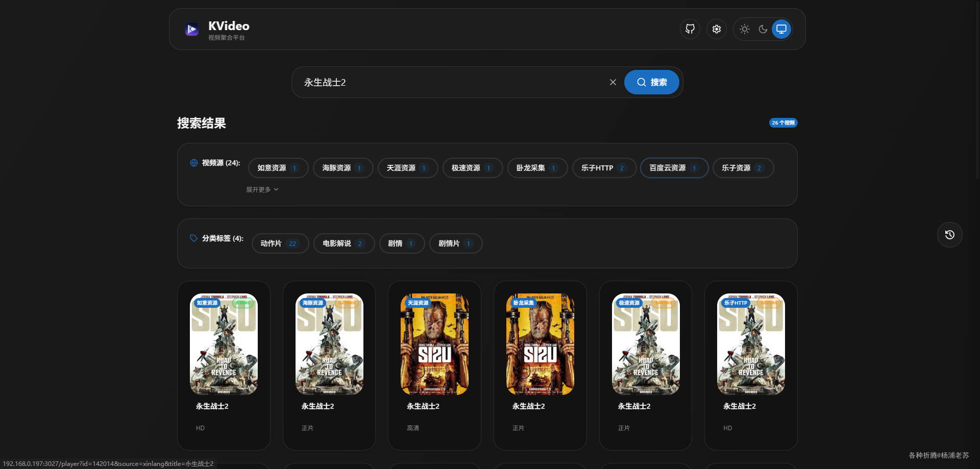Screen dimensions: 980x469
Task: Select the 剧情片 category tag
Action: tap(456, 243)
